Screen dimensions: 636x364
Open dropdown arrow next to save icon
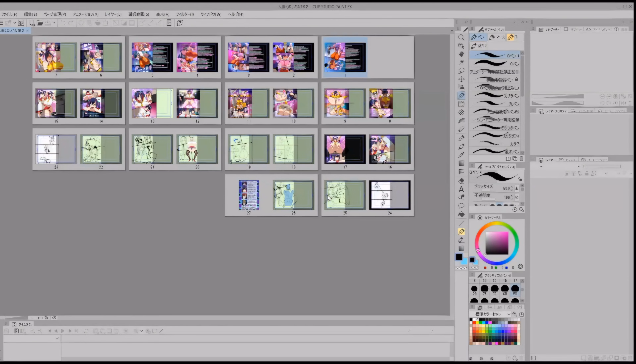click(54, 23)
